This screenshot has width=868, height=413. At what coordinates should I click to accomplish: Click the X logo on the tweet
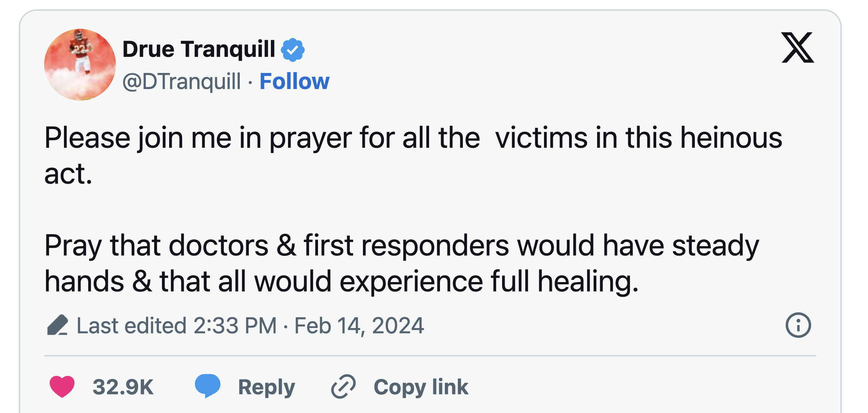pyautogui.click(x=797, y=48)
